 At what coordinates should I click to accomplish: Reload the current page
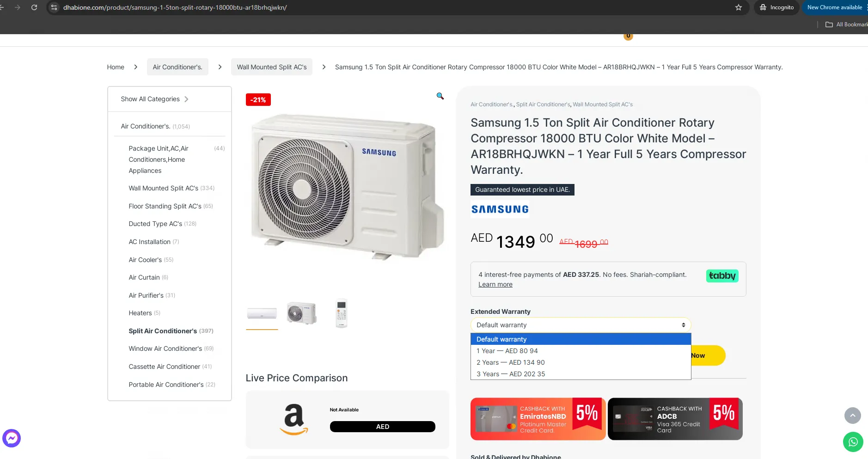34,7
